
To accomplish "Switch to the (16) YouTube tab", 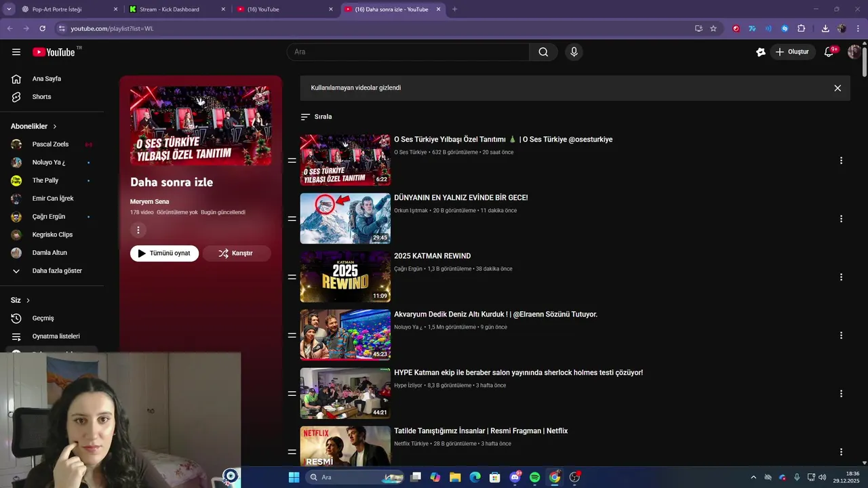I will point(284,9).
